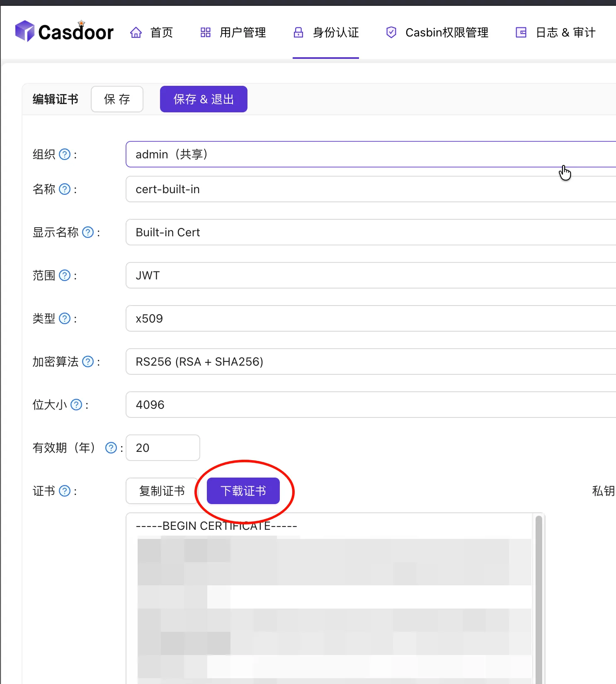Screen dimensions: 616x684
Task: Click the help icon next to 显示名称
Action: (x=88, y=233)
